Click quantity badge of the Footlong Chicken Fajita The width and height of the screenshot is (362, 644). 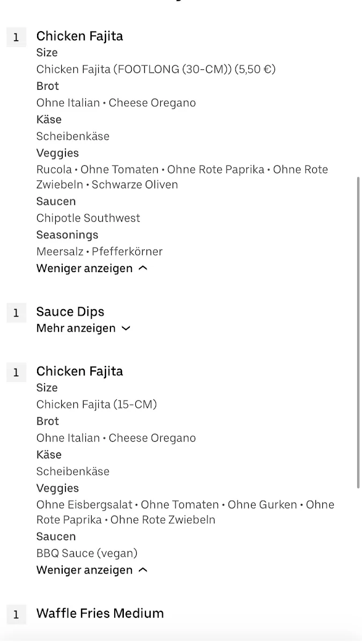point(16,37)
